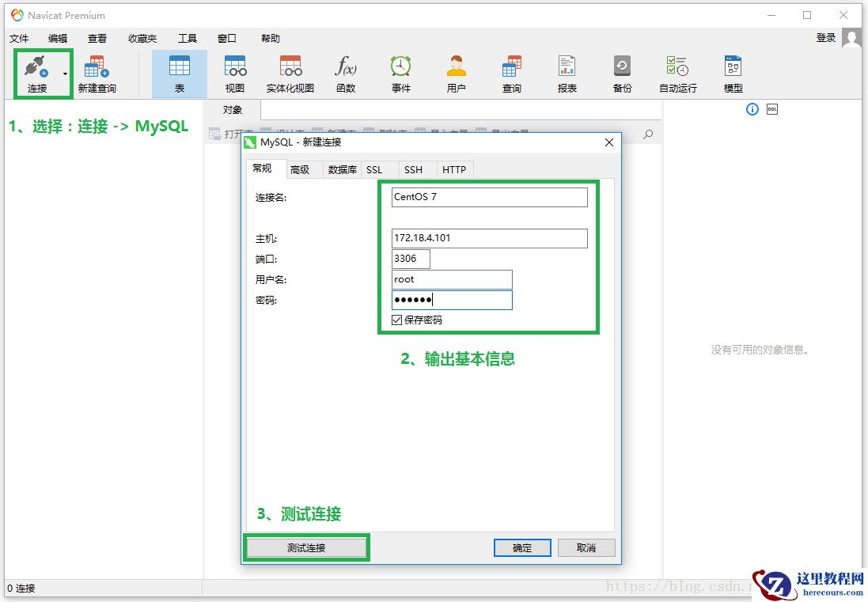Open the 收藏夹 menu
The height and width of the screenshot is (602, 868).
142,38
